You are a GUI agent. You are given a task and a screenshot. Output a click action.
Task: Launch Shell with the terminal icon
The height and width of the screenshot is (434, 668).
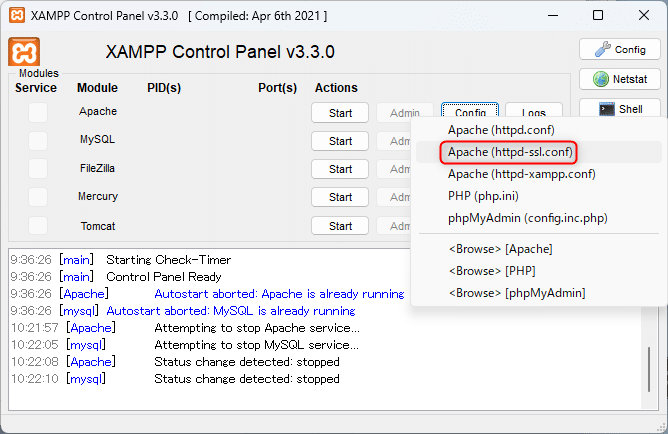pos(620,109)
